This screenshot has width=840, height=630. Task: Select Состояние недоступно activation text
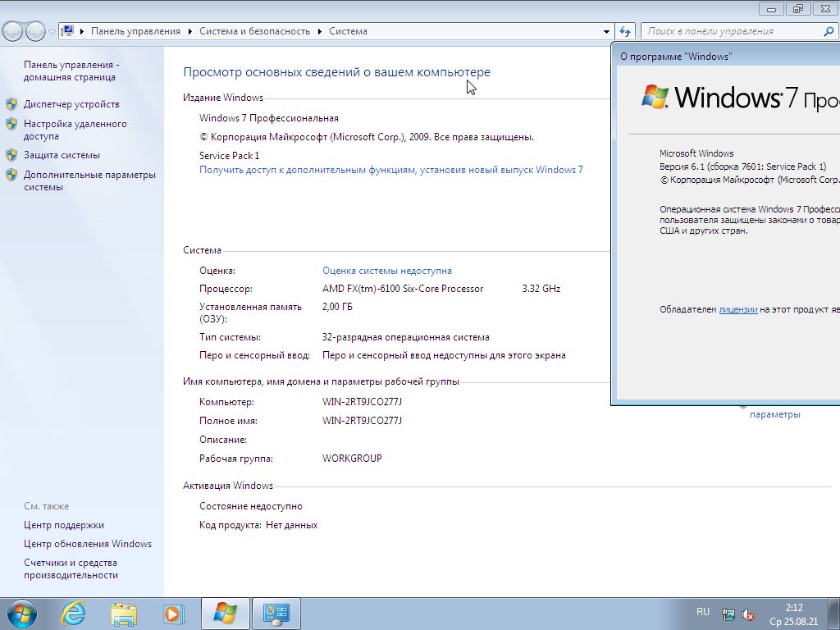coord(251,506)
